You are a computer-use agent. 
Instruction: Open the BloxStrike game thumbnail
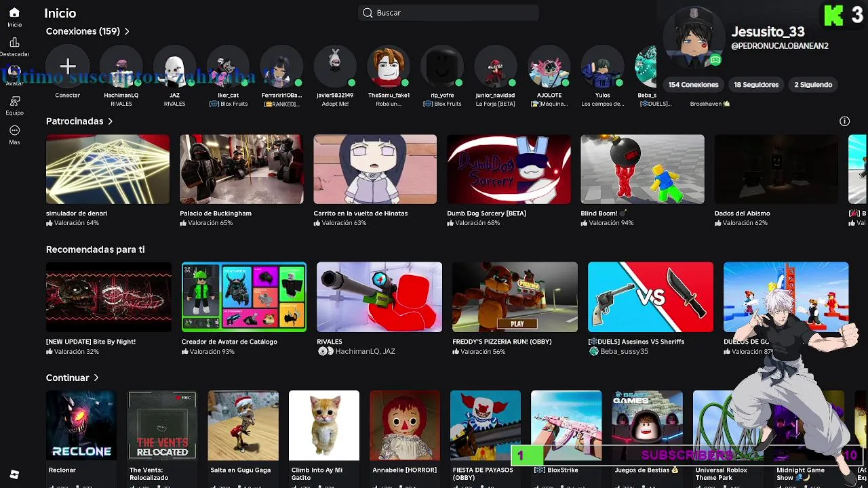(566, 426)
